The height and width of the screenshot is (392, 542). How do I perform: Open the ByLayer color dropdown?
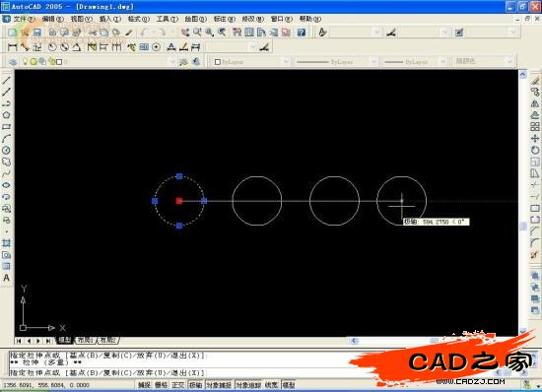(x=251, y=62)
